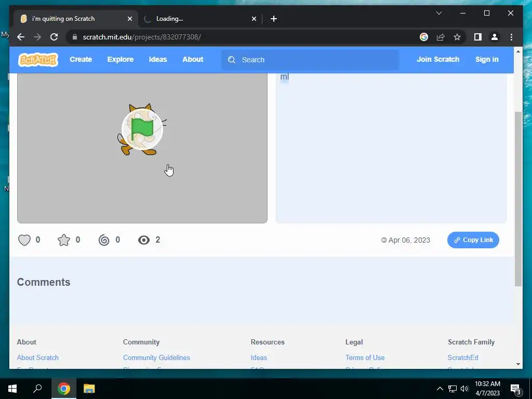Start the project with the green flag
This screenshot has width=532, height=399.
pyautogui.click(x=142, y=129)
